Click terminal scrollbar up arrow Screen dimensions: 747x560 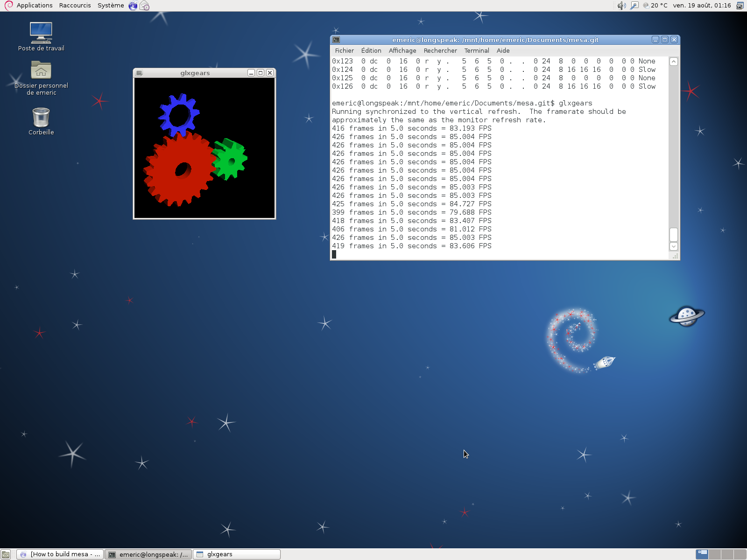tap(674, 62)
